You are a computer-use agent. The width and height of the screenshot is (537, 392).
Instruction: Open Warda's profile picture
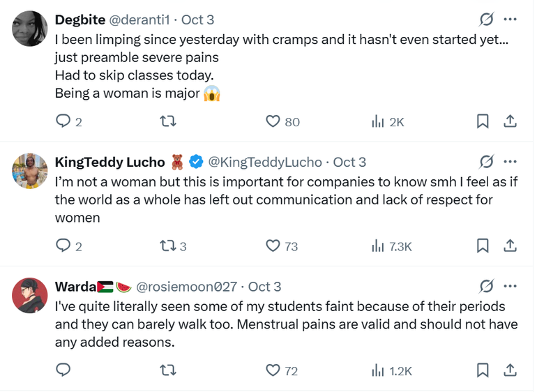(x=30, y=294)
